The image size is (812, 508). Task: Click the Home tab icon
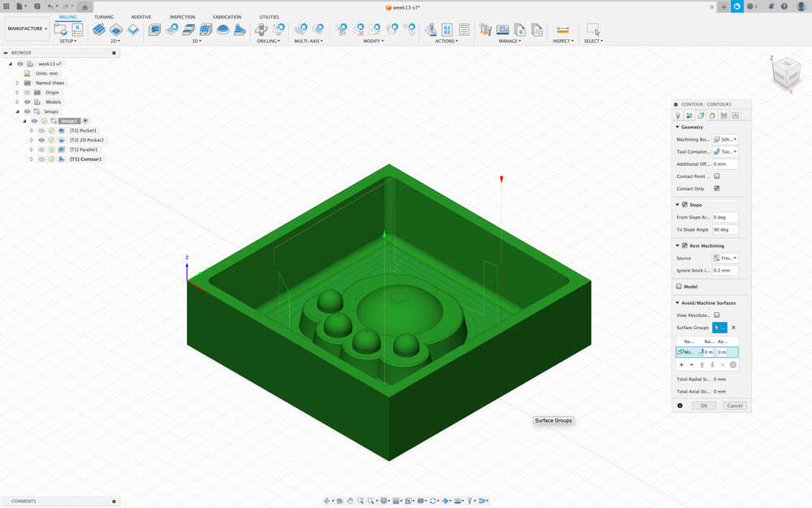[85, 7]
